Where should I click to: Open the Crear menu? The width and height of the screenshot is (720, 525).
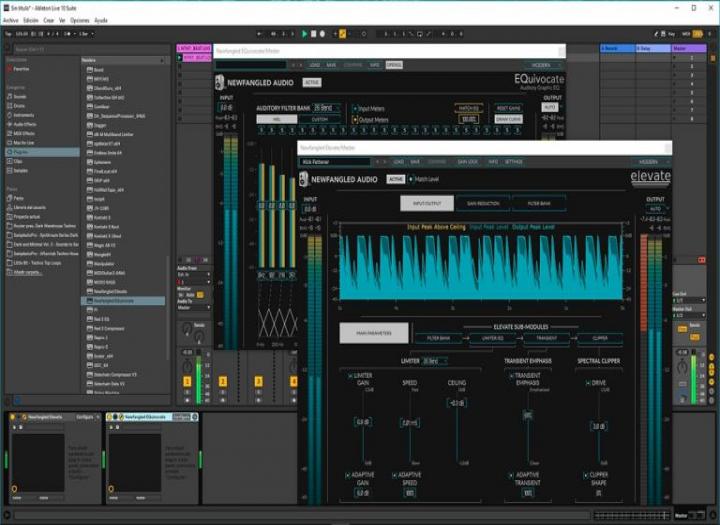pyautogui.click(x=49, y=21)
